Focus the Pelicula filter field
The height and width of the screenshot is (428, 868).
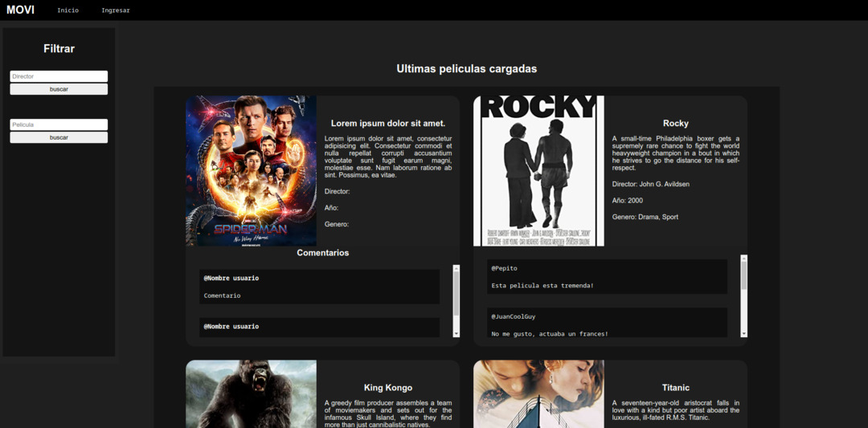pos(59,125)
